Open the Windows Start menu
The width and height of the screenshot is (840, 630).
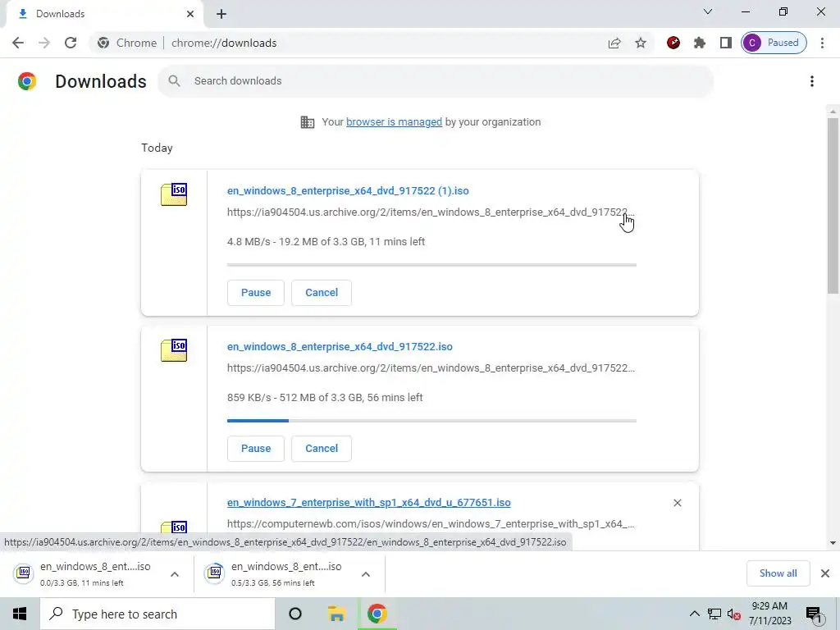20,614
